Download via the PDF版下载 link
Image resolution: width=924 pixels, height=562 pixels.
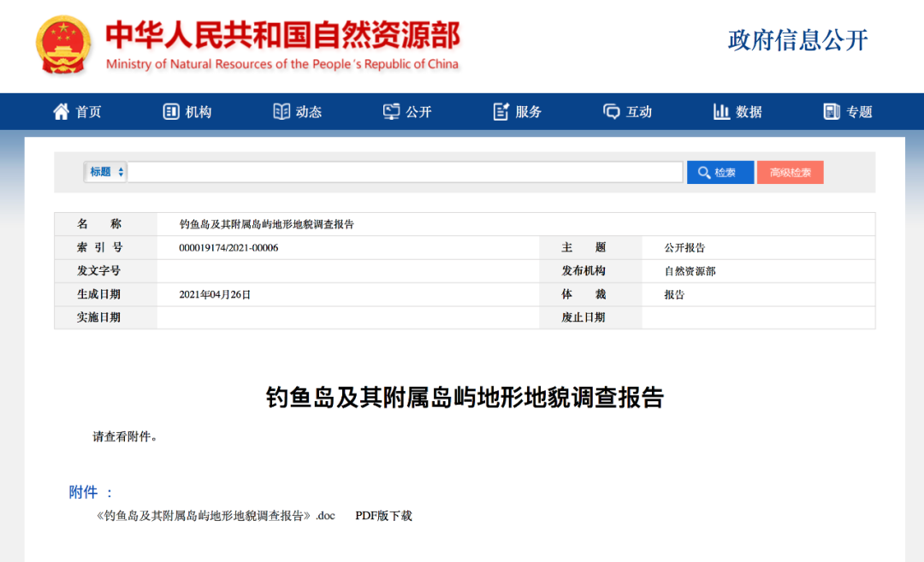tap(382, 516)
